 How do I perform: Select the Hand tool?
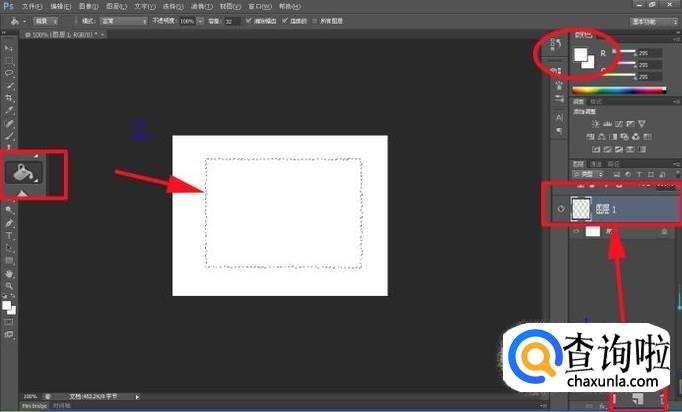coord(9,274)
